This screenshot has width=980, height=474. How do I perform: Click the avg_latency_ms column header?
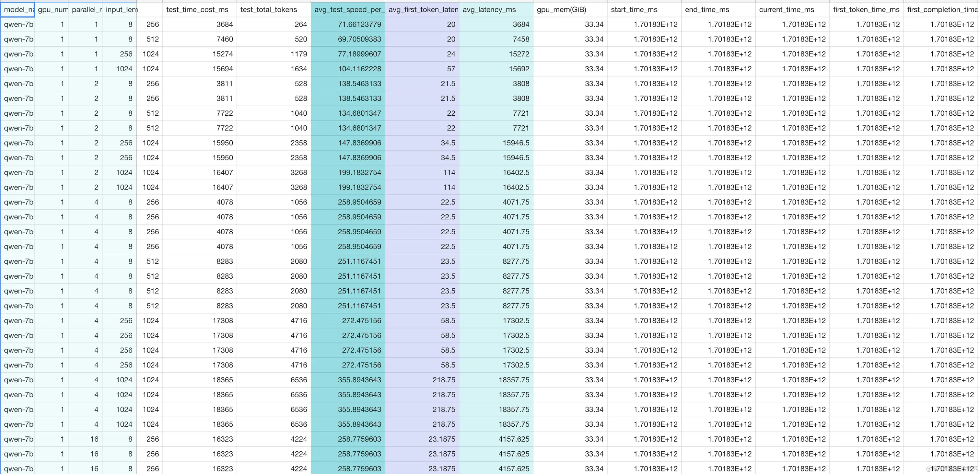coord(491,9)
